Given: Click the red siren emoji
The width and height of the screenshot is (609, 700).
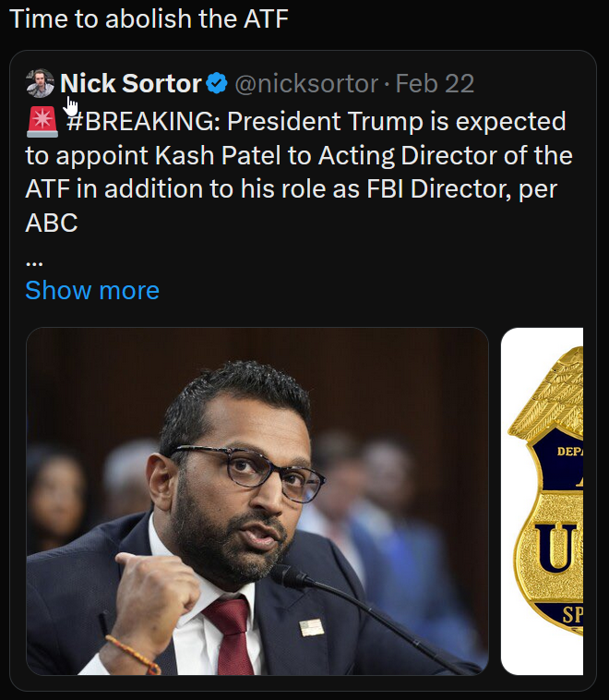Looking at the screenshot, I should coord(42,121).
